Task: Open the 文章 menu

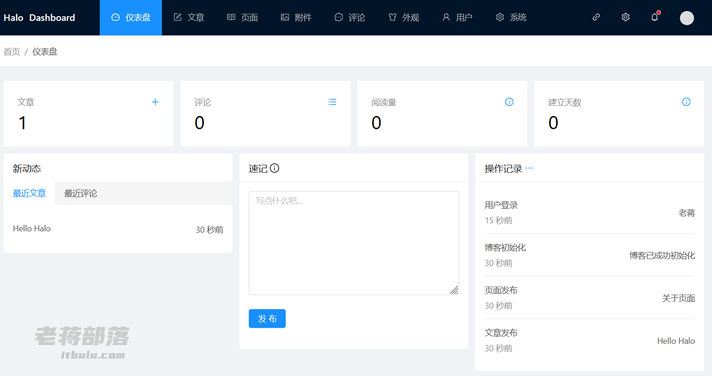Action: point(189,17)
